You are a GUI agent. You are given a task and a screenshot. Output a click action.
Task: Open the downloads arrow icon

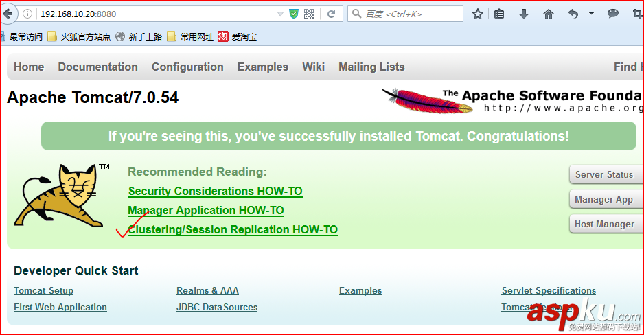click(524, 14)
